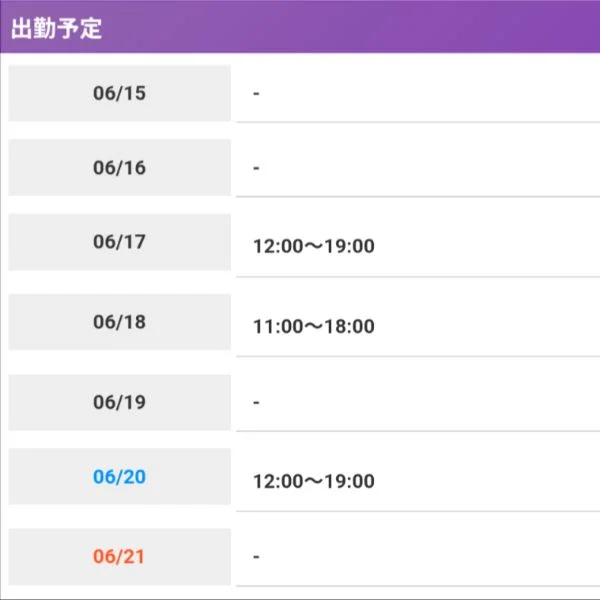Screen dimensions: 600x600
Task: Click the empty row area right of 06/15 dash
Action: pos(430,93)
